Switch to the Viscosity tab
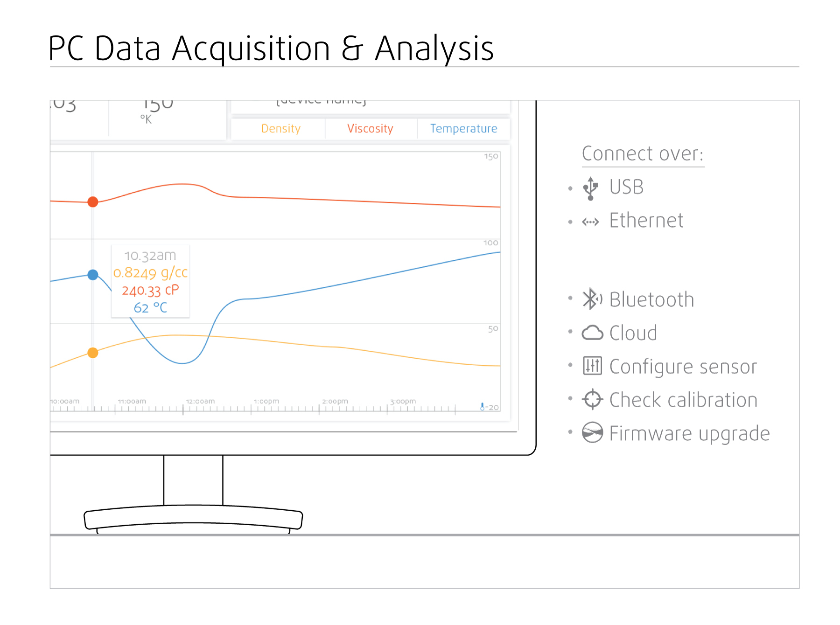 tap(370, 129)
